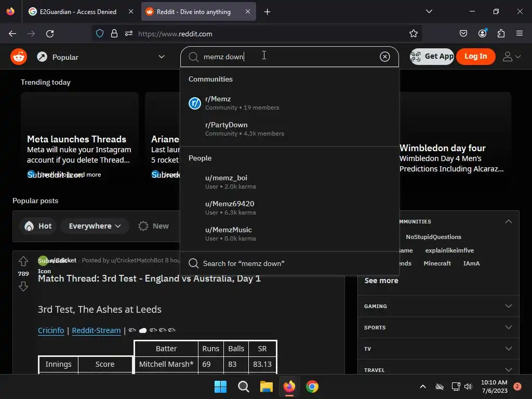
Task: Expand the TV category
Action: coord(438,349)
